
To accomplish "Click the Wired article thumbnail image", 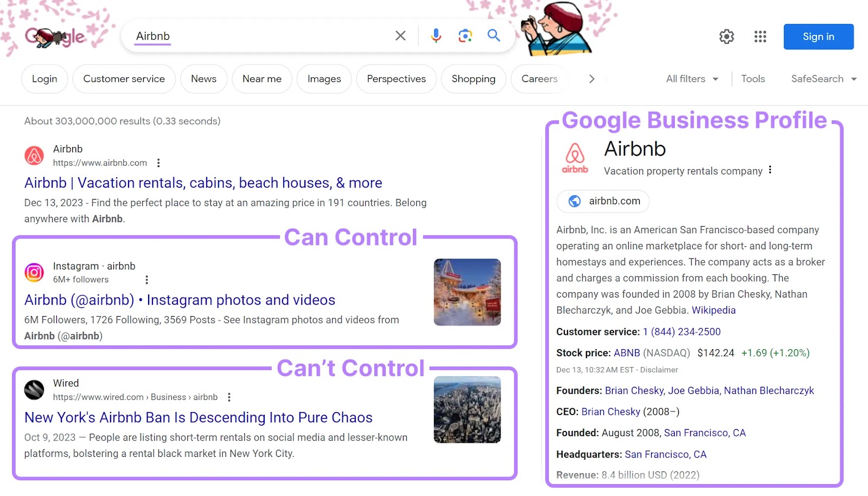I will [467, 409].
